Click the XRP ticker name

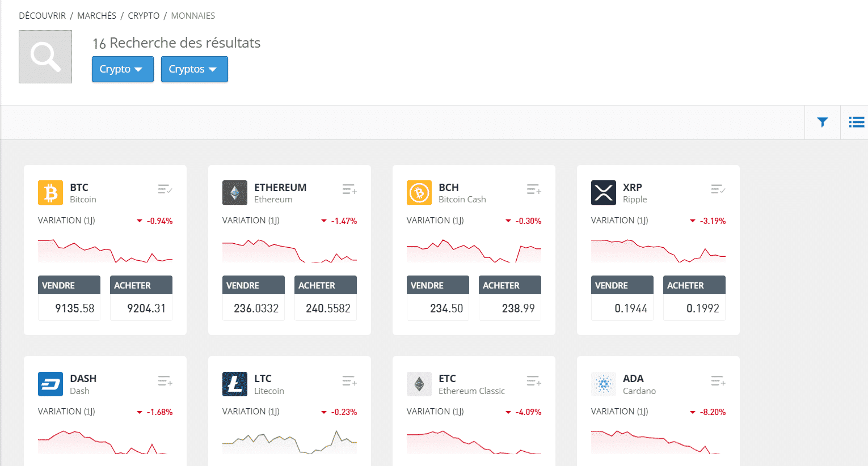633,187
